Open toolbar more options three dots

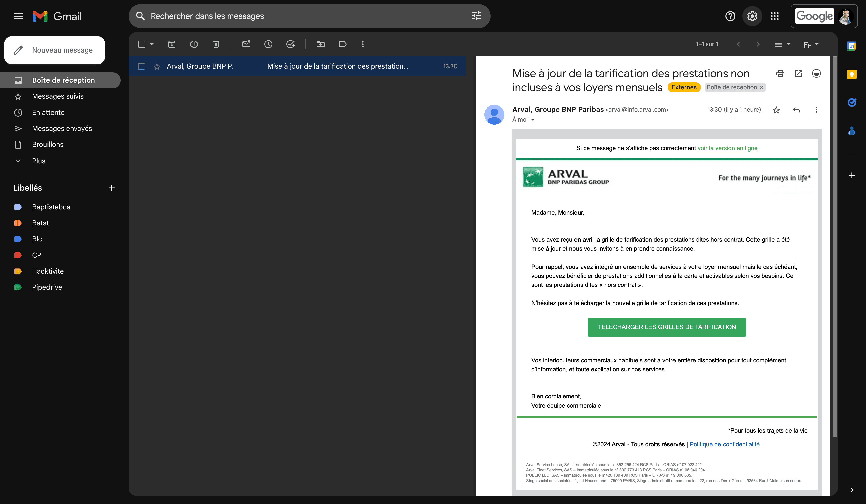[x=363, y=44]
